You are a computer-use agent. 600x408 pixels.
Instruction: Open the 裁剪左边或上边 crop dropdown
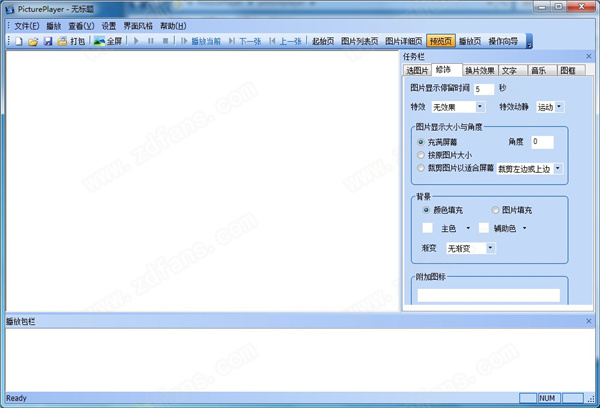pyautogui.click(x=530, y=169)
